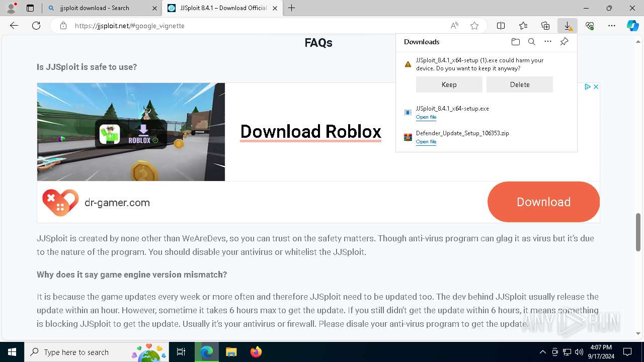Refresh the current page
This screenshot has height=362, width=644.
[36, 26]
